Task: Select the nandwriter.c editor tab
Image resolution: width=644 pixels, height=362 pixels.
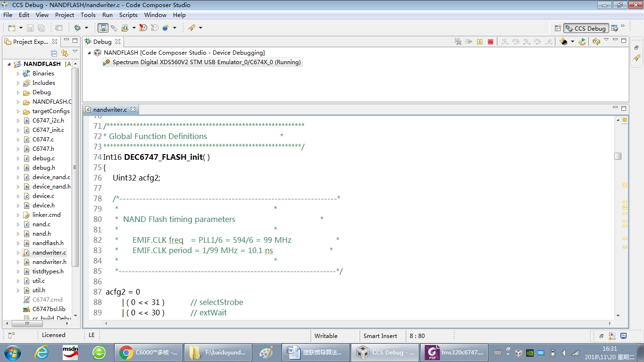Action: tap(110, 109)
